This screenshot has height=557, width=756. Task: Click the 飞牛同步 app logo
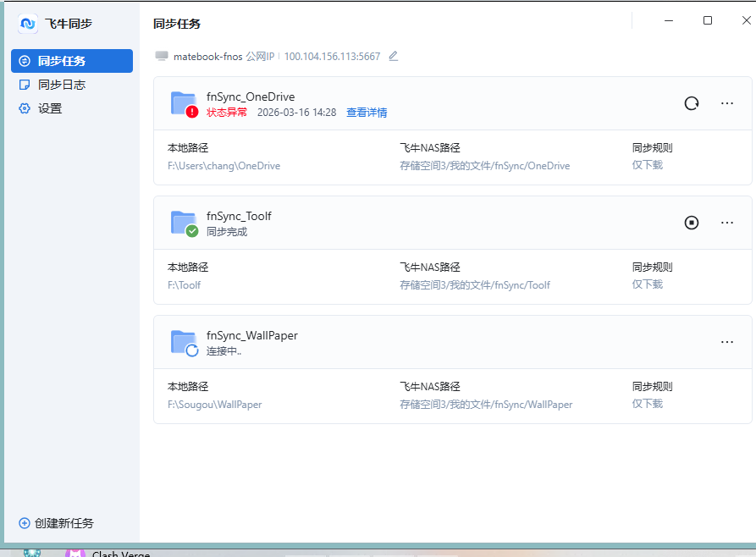[28, 24]
